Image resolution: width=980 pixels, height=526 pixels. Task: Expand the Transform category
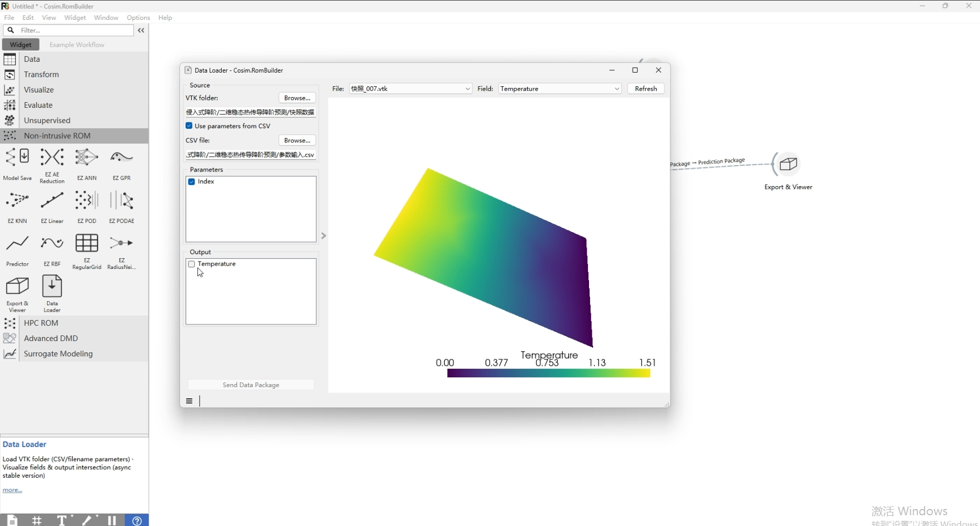tap(74, 74)
